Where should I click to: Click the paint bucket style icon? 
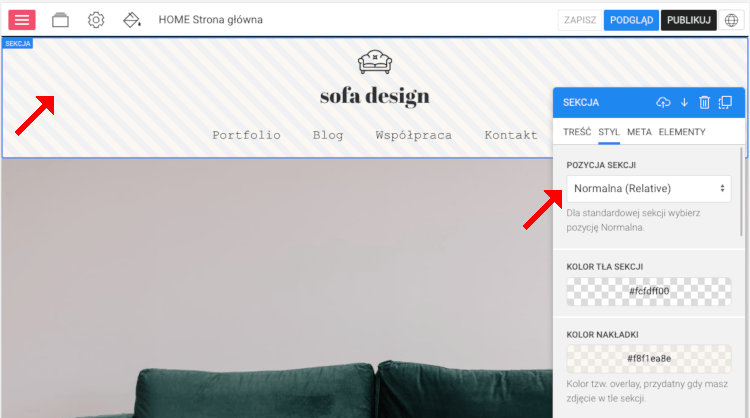[x=131, y=20]
